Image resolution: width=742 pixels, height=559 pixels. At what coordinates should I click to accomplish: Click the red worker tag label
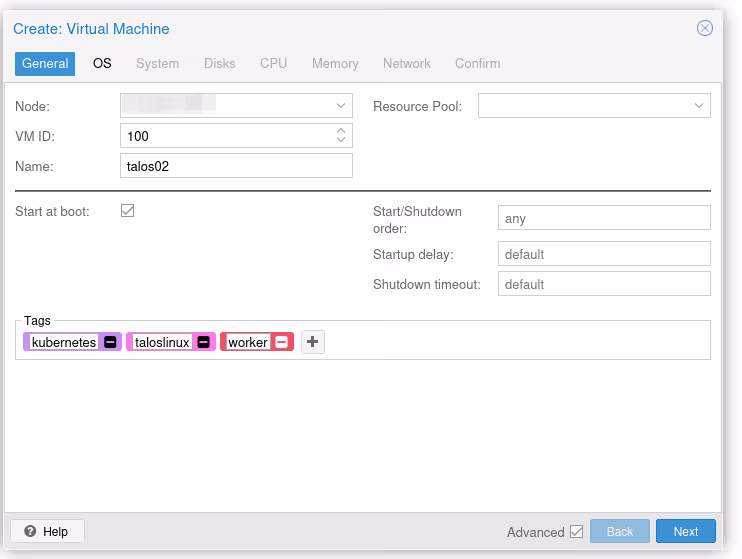[x=247, y=342]
